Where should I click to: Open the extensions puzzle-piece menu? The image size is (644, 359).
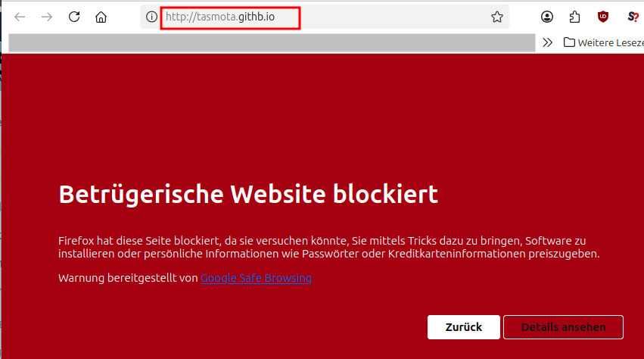tap(575, 17)
